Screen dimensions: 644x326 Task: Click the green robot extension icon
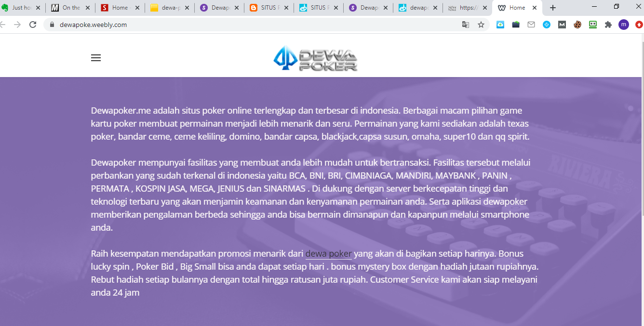(593, 25)
